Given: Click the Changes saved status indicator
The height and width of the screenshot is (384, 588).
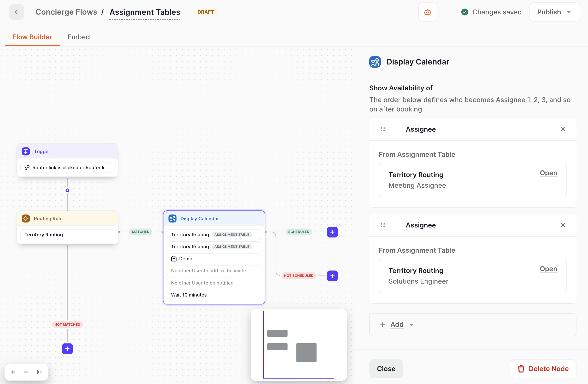Looking at the screenshot, I should point(491,12).
